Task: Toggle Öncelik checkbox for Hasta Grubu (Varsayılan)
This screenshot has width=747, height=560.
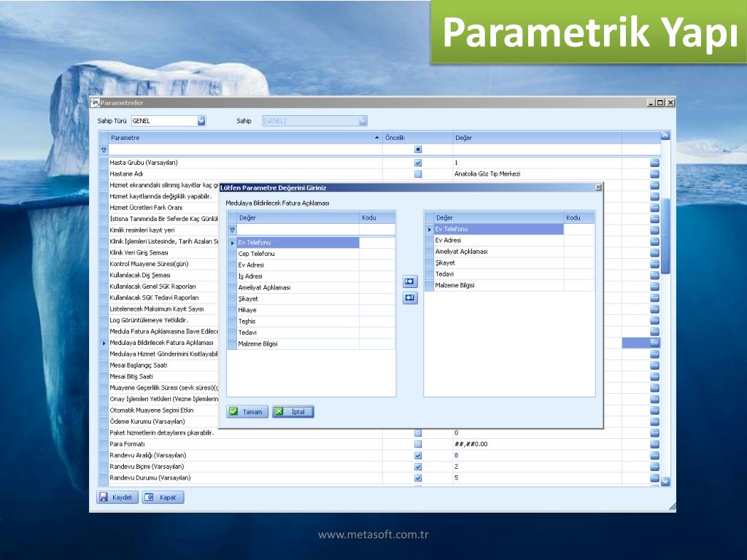Action: pyautogui.click(x=418, y=163)
